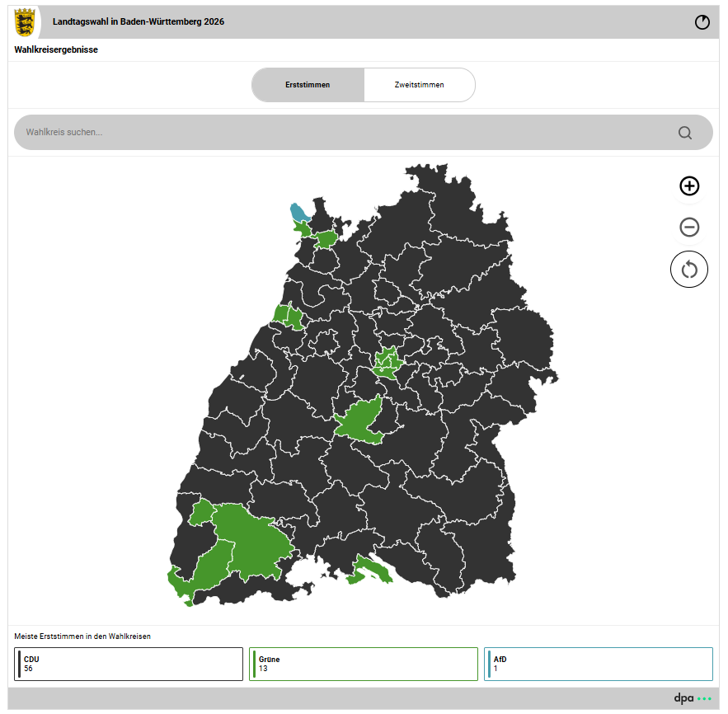Screen dimensions: 728x714
Task: Select the CDU 56 legend box
Action: (x=129, y=664)
